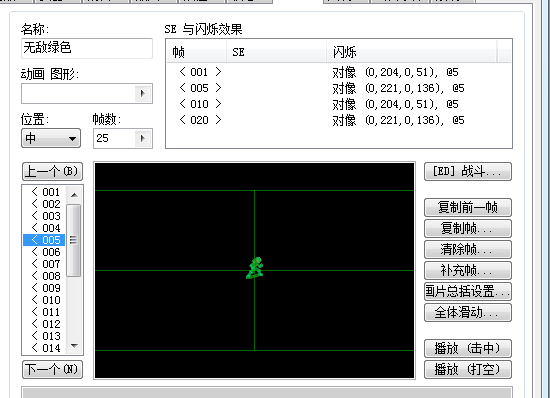Click the 帧 column header
The height and width of the screenshot is (398, 550).
coord(196,52)
